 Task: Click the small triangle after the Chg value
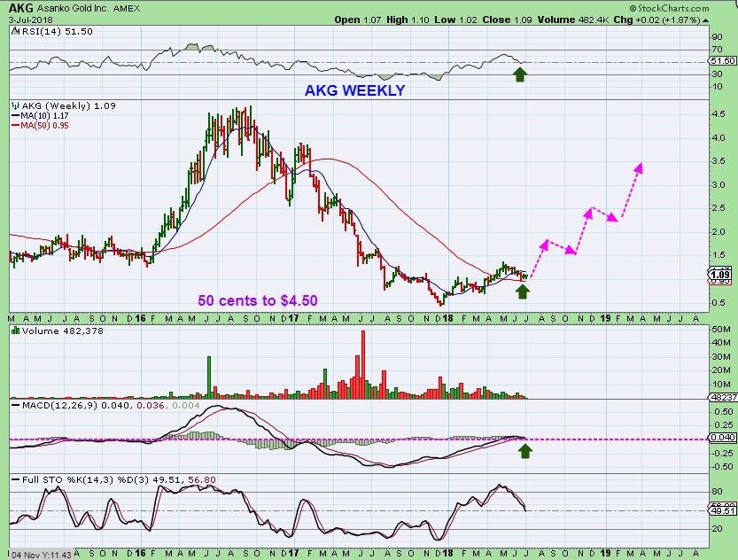pos(705,20)
